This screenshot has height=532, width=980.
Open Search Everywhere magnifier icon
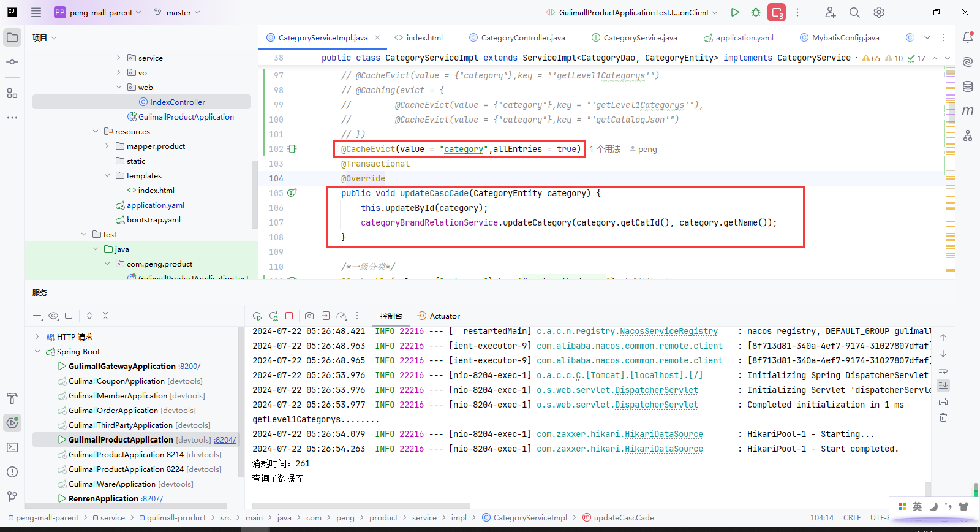click(x=854, y=12)
